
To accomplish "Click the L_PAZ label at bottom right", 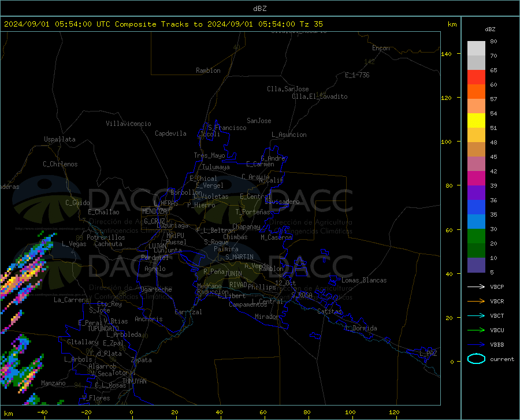I will click(428, 354).
